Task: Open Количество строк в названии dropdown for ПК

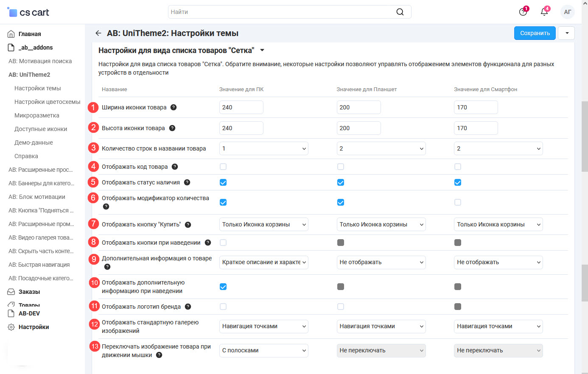Action: tap(264, 148)
